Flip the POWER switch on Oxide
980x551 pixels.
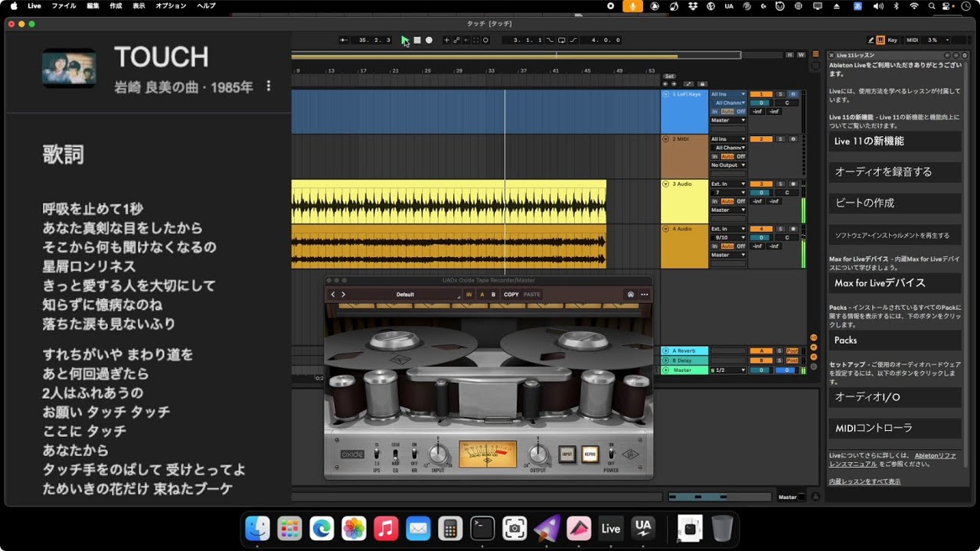[x=610, y=454]
